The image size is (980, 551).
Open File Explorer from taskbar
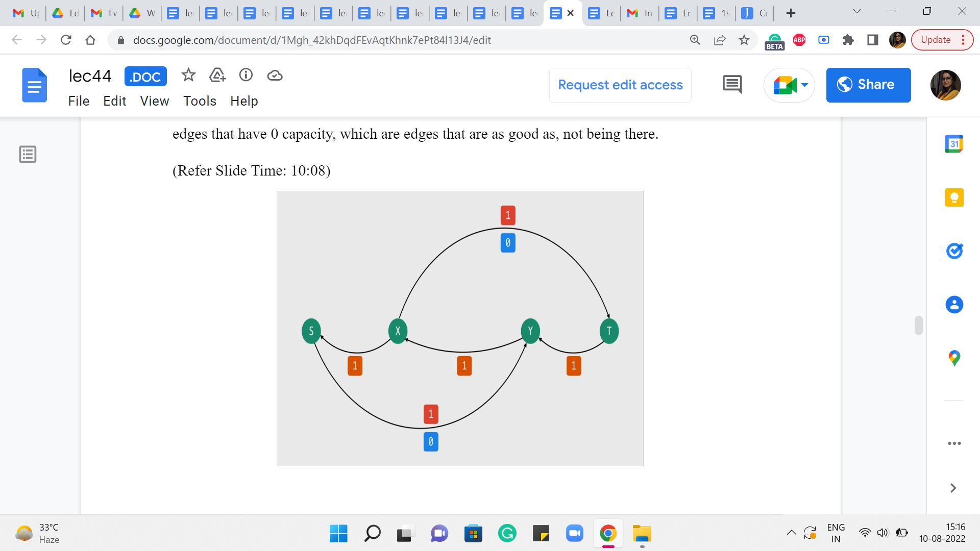[x=642, y=534]
